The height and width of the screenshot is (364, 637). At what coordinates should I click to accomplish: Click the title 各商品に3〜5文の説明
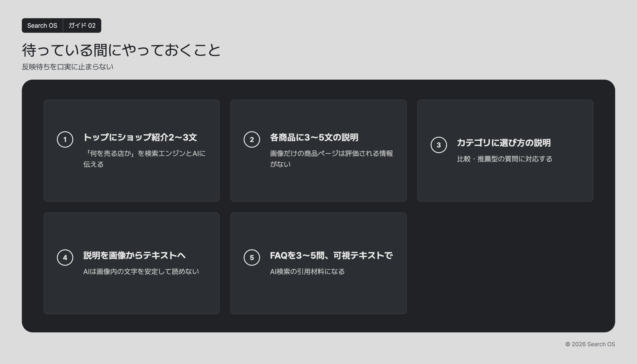[x=314, y=137]
